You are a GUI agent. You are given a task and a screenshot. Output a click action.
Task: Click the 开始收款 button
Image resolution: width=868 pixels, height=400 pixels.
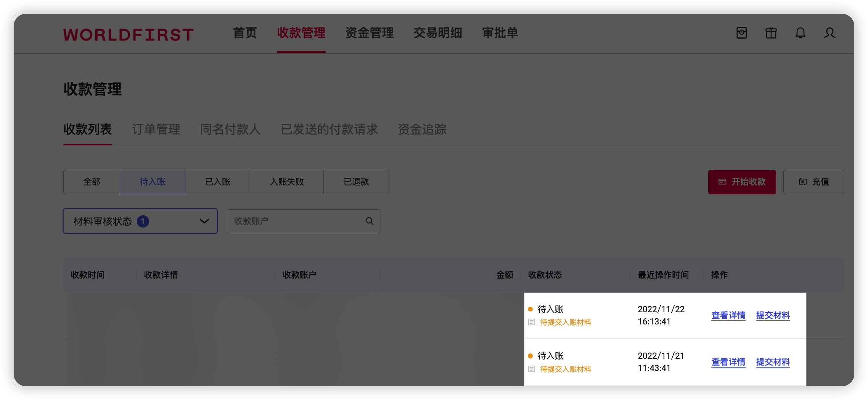742,182
